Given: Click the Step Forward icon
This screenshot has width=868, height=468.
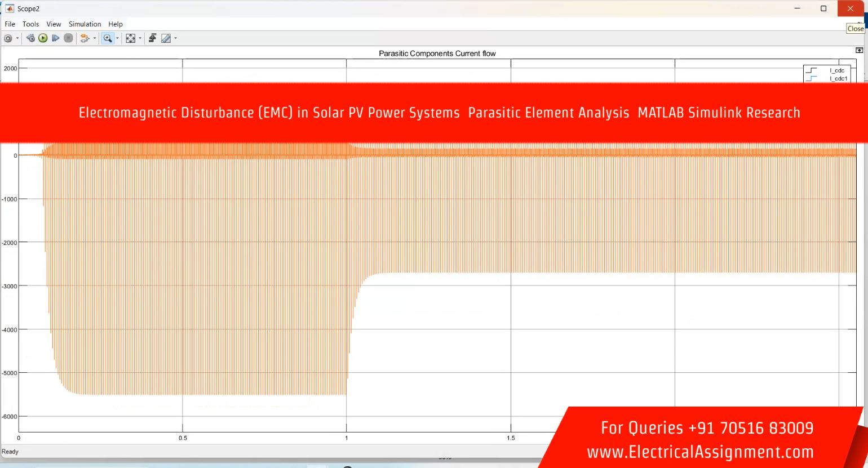Looking at the screenshot, I should [55, 38].
